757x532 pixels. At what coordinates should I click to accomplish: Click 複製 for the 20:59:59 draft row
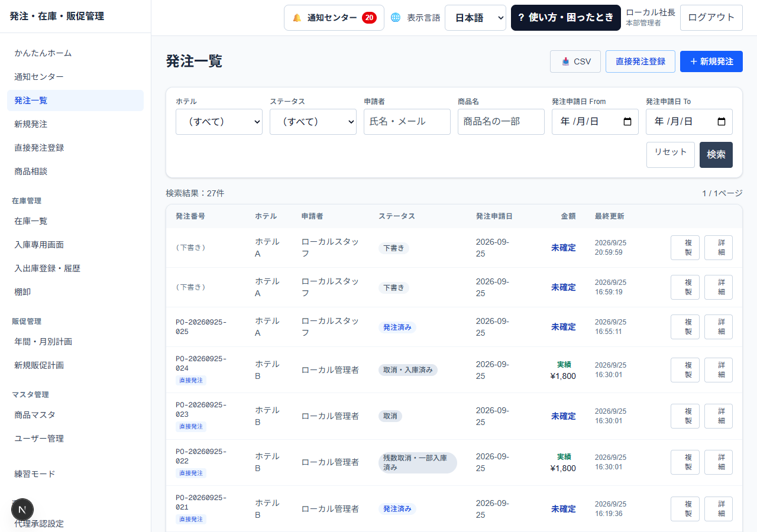coord(685,248)
